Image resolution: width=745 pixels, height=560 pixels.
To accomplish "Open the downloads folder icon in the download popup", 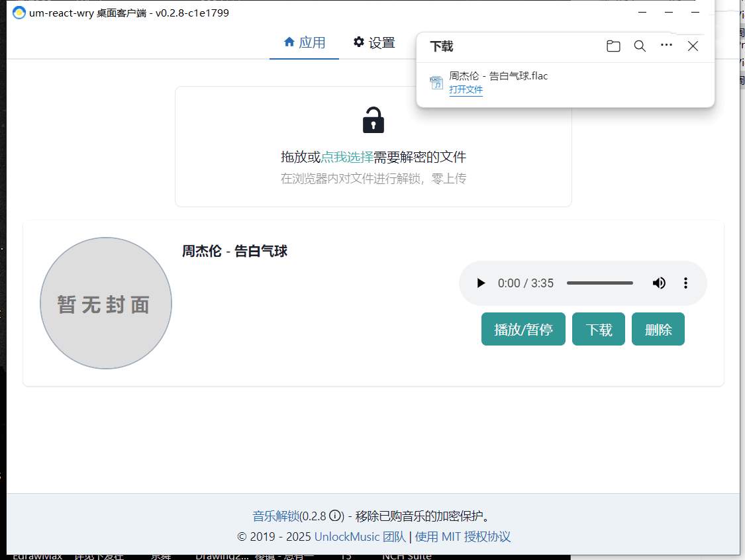I will pyautogui.click(x=613, y=46).
